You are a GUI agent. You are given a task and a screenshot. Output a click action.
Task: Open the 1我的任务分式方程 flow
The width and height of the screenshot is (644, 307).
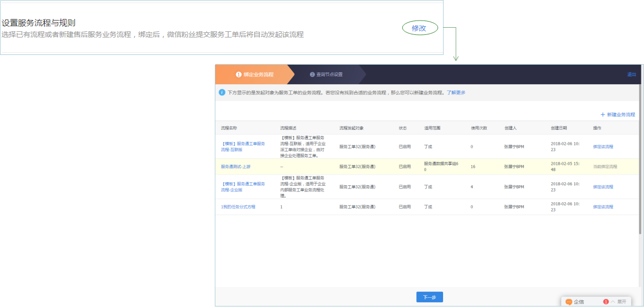pyautogui.click(x=238, y=207)
